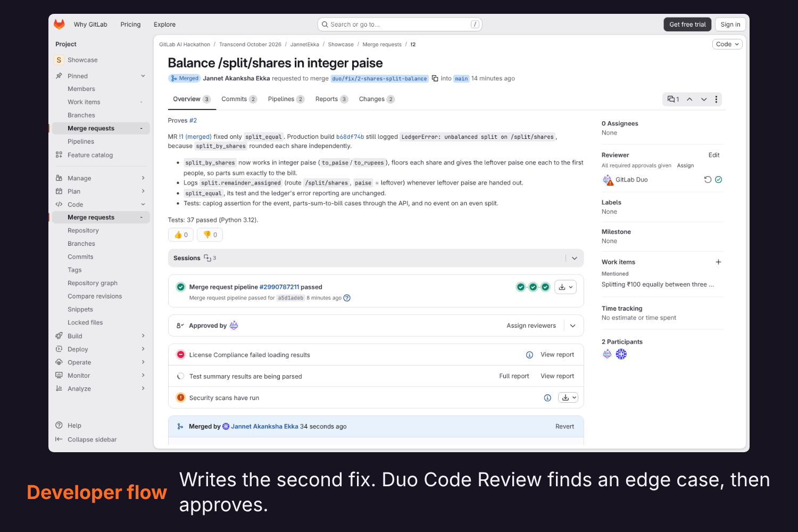Click the last passed pipeline stage icon
This screenshot has height=532, width=798.
[x=545, y=287]
